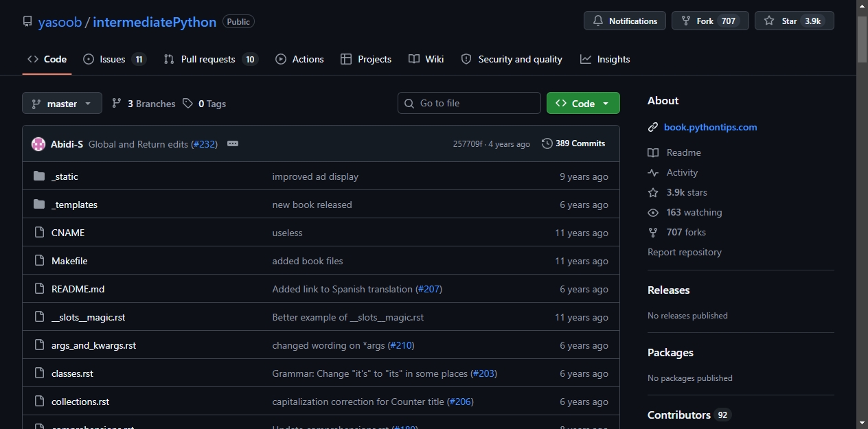The image size is (868, 429).
Task: Open commit hash 257709f
Action: (468, 144)
